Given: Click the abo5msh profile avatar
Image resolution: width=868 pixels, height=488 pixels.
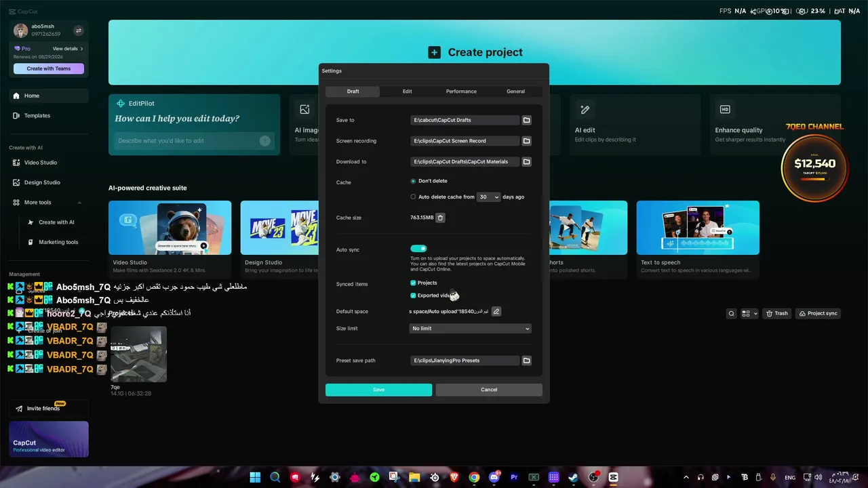Looking at the screenshot, I should tap(21, 30).
